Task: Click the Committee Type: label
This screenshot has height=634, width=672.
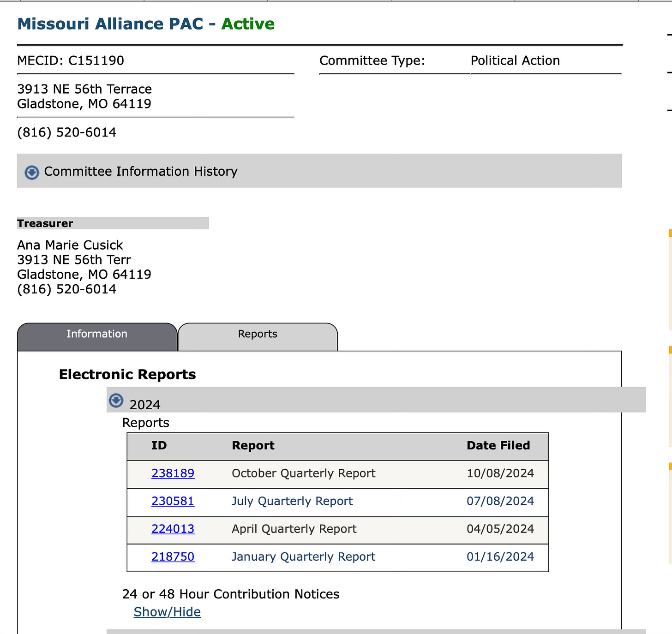Action: [372, 60]
